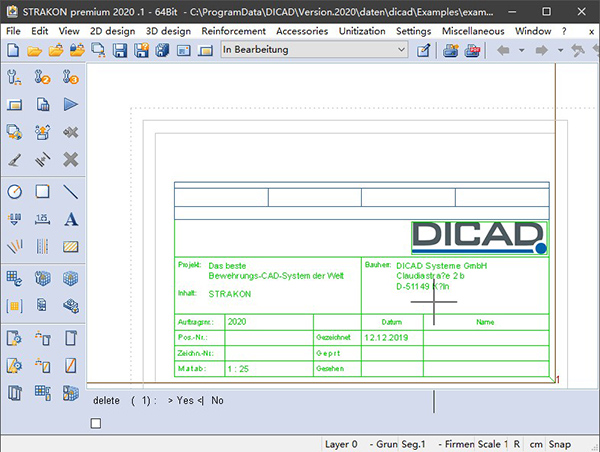This screenshot has height=452, width=600.
Task: Click No in the delete prompt
Action: click(217, 400)
